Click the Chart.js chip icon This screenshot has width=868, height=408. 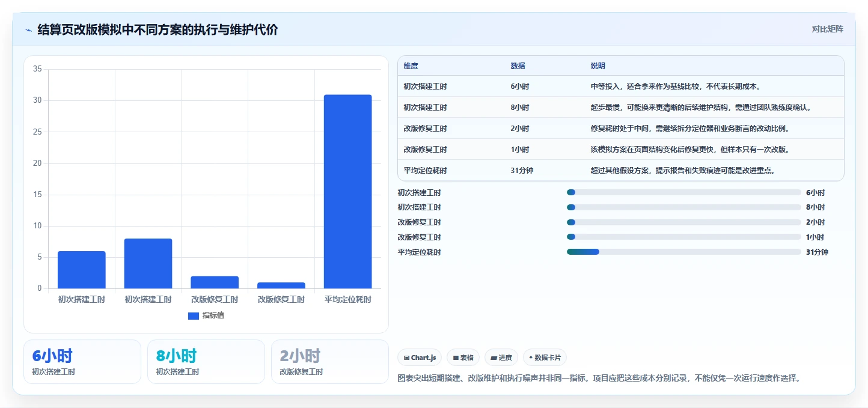click(406, 358)
